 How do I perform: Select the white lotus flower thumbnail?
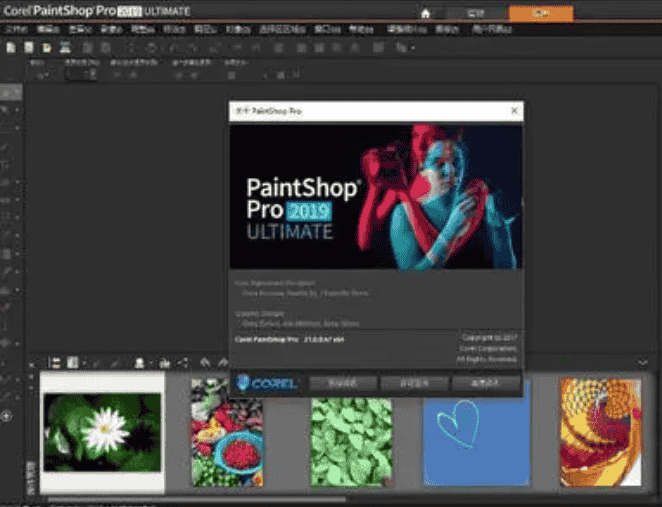pos(102,431)
